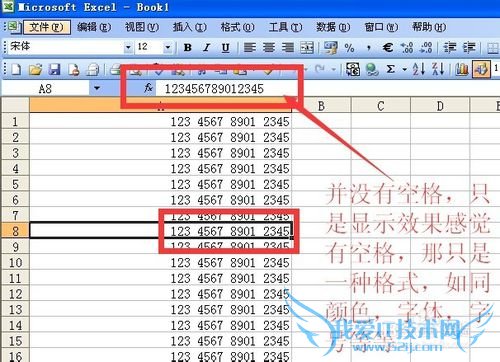The image size is (500, 362).
Task: Apply Euro currency style
Action: click(x=388, y=48)
